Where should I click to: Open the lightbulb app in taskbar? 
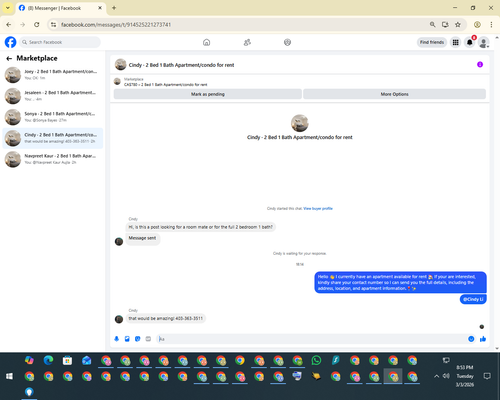(x=29, y=392)
